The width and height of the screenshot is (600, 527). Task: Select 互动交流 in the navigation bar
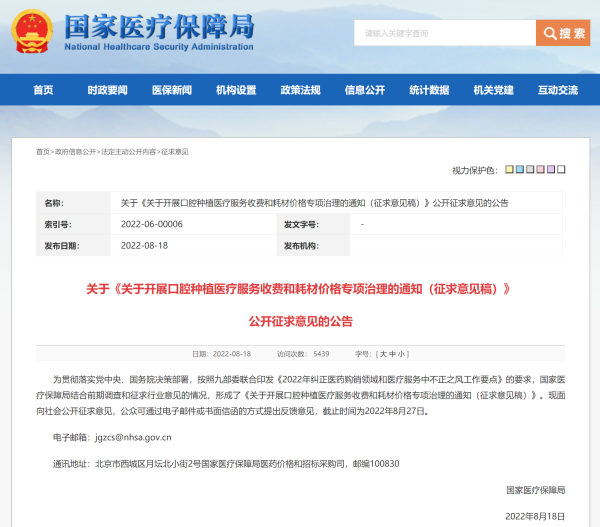[x=557, y=90]
